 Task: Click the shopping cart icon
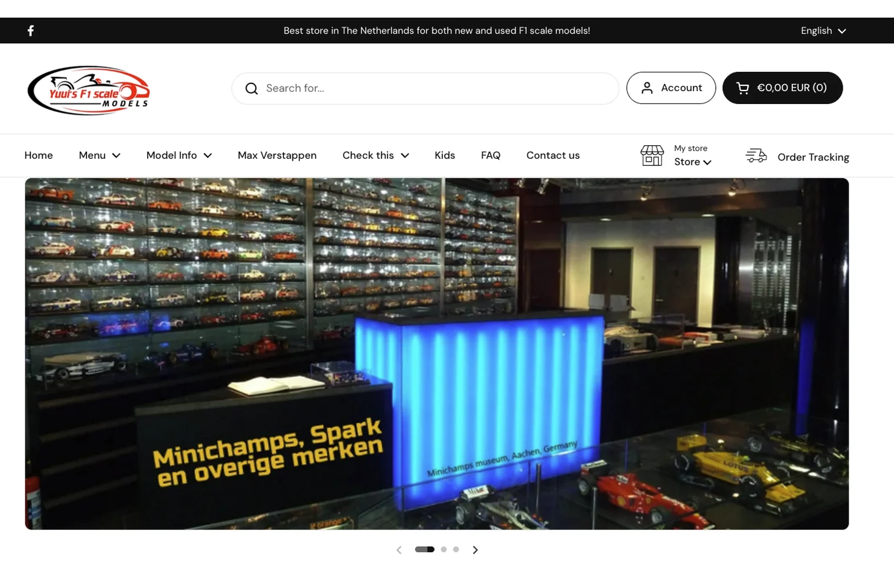(x=743, y=88)
